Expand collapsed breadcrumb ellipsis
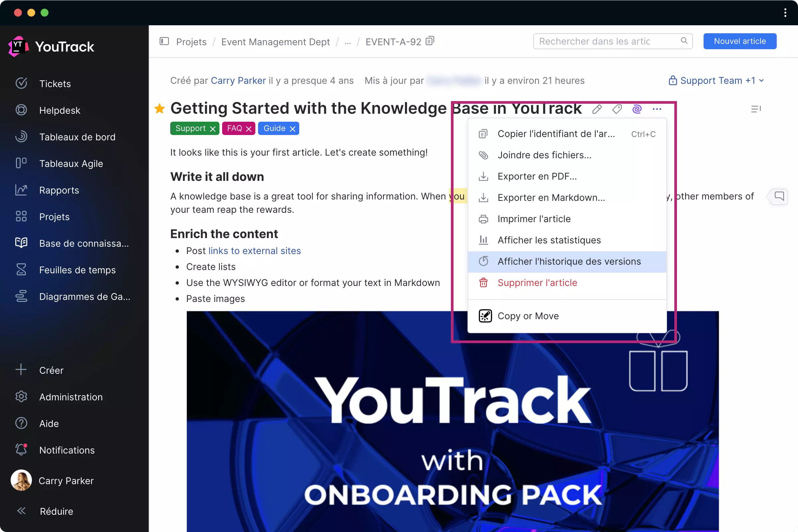The height and width of the screenshot is (532, 798). tap(348, 42)
